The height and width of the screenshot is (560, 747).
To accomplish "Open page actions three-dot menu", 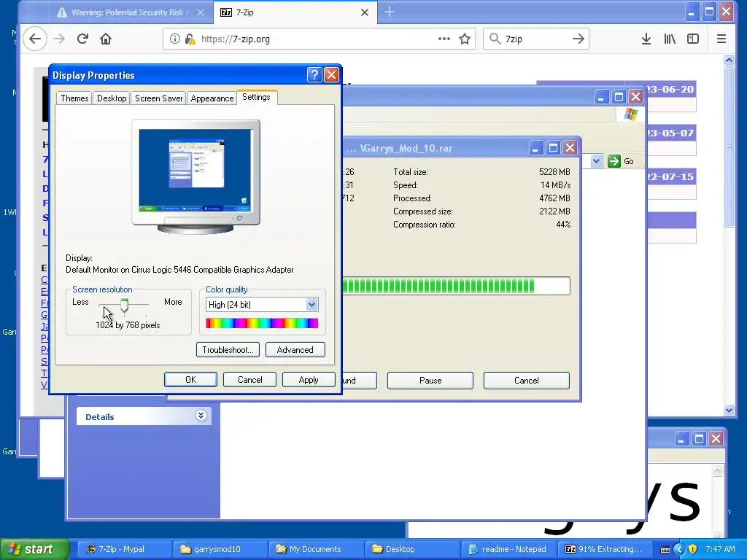I will coord(444,39).
